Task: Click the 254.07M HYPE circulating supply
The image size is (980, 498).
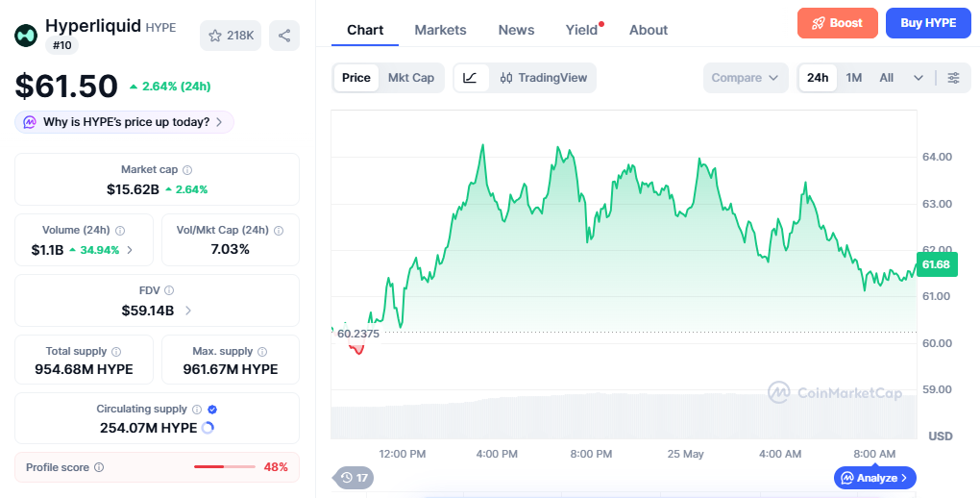Action: click(149, 428)
